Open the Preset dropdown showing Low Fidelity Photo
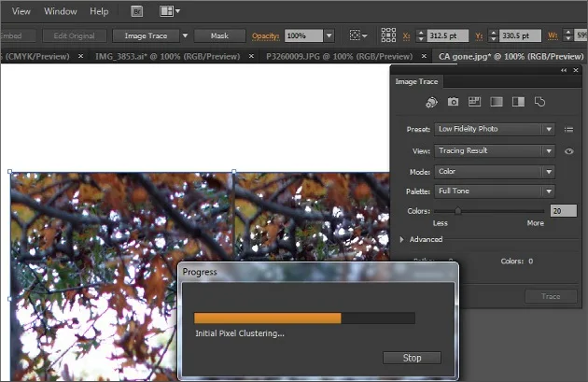This screenshot has height=382, width=588. click(495, 129)
